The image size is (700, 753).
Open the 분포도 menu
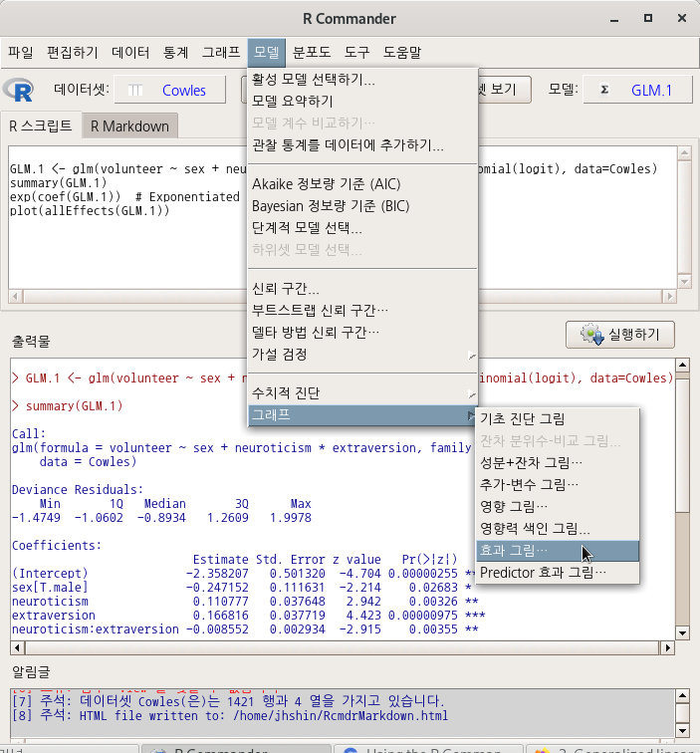[312, 52]
